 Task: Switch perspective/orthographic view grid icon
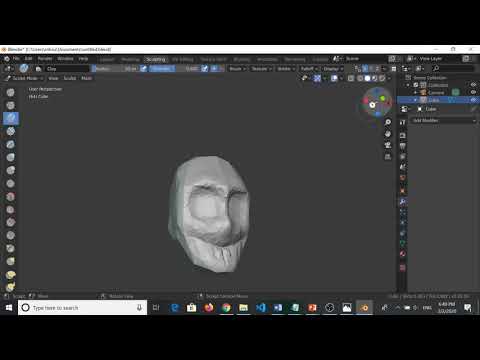pyautogui.click(x=388, y=156)
